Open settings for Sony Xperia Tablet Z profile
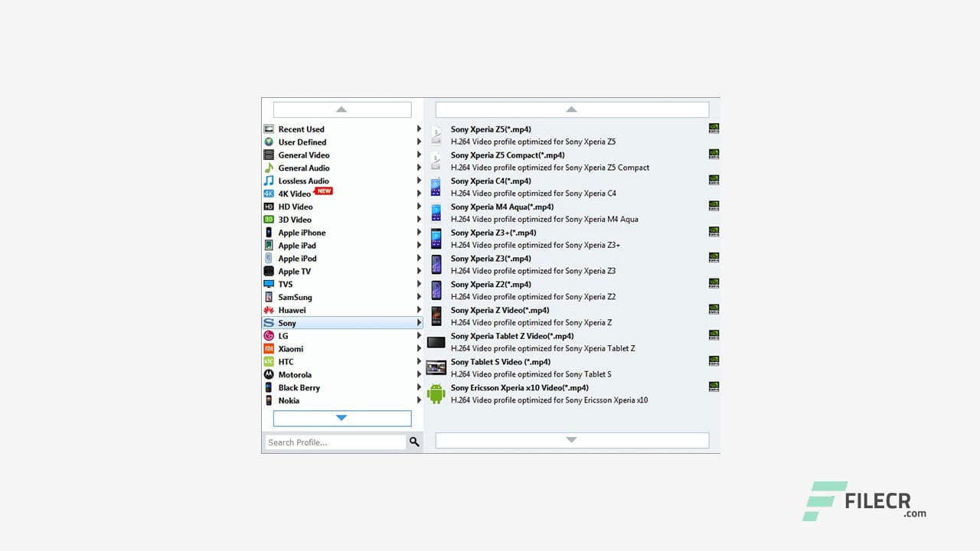This screenshot has height=551, width=980. (713, 334)
